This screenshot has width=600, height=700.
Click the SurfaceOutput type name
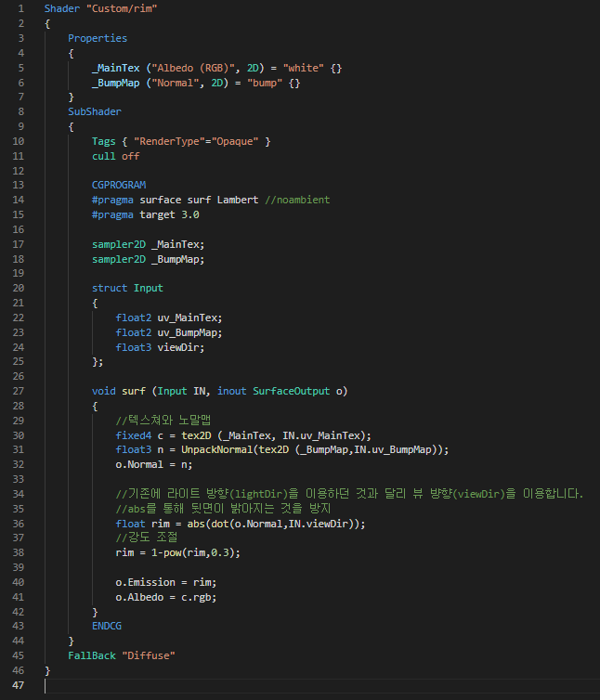click(x=292, y=391)
